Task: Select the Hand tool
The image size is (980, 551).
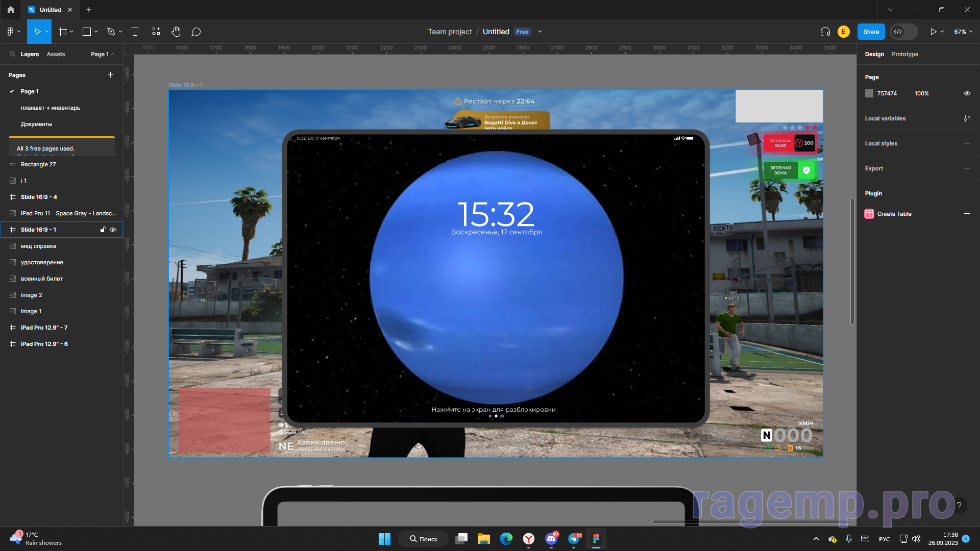Action: pos(176,32)
